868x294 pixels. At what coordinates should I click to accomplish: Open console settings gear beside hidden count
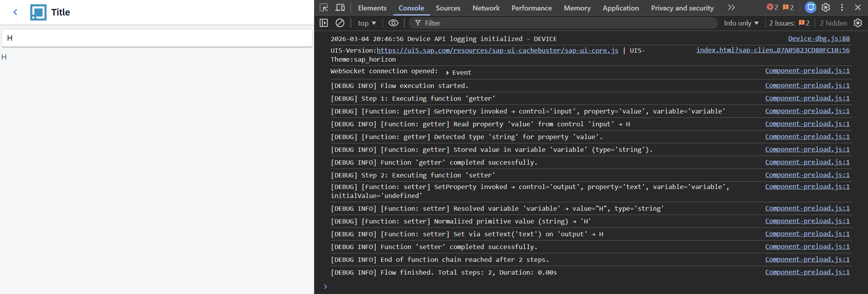tap(858, 23)
